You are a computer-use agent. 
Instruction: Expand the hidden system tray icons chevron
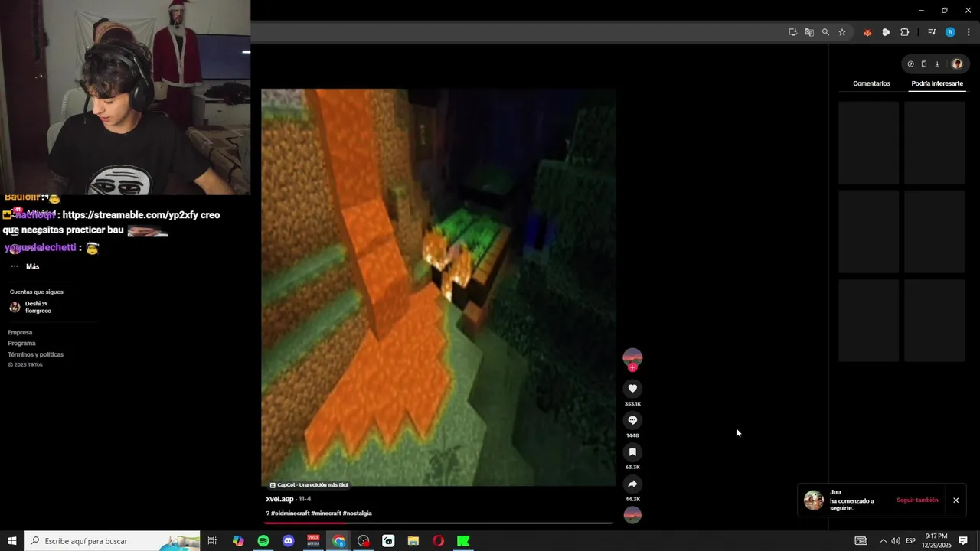pos(882,541)
